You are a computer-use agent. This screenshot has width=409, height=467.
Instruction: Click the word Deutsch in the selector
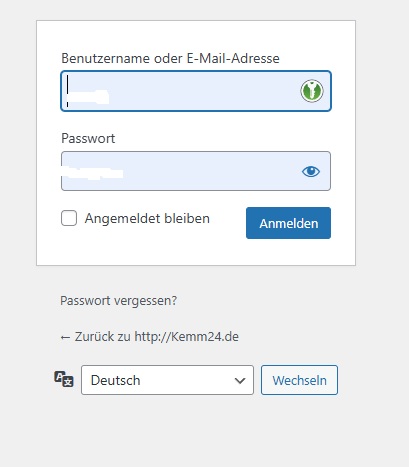pos(115,380)
